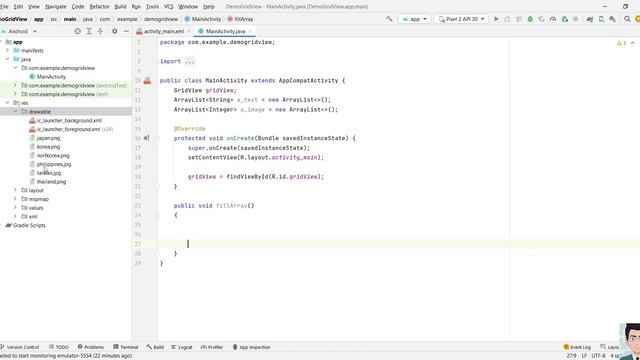Viewport: 640px width, 360px height.
Task: Click the Stop toolbar icon
Action: 576,19
